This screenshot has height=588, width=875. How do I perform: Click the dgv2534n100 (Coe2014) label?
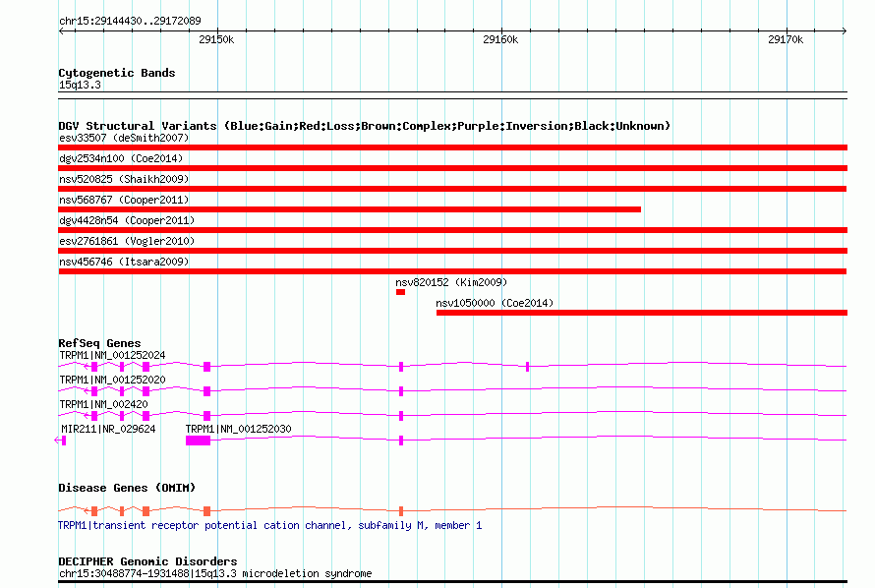121,158
